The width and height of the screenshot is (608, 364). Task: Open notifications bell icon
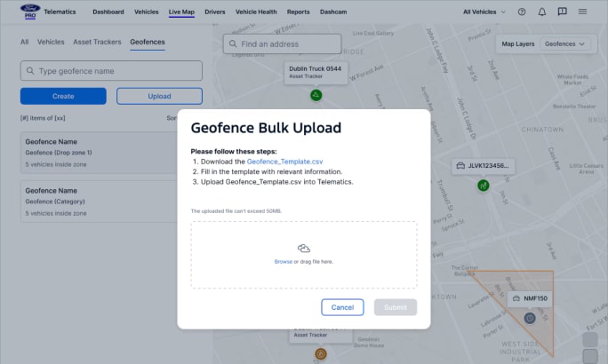click(x=541, y=12)
